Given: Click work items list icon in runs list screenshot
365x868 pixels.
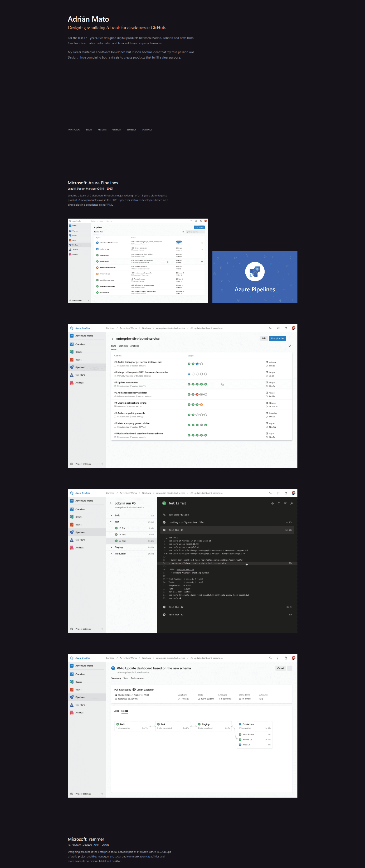Looking at the screenshot, I should click(x=278, y=328).
